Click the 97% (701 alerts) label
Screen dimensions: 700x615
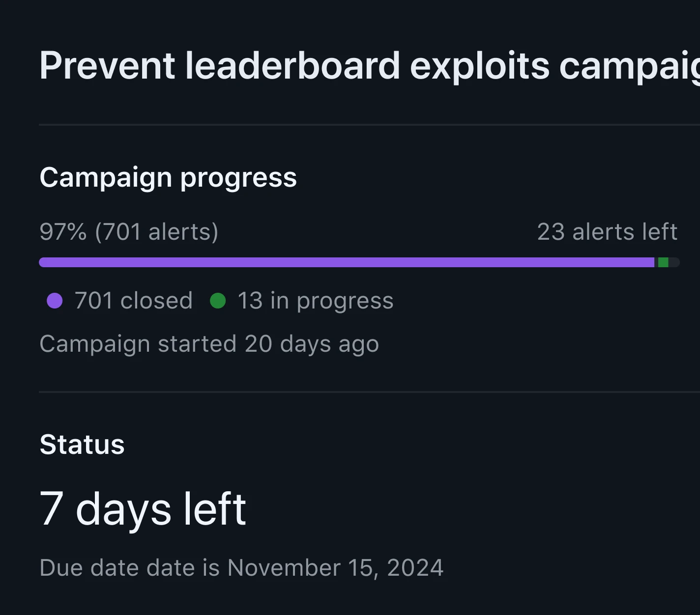pos(129,231)
